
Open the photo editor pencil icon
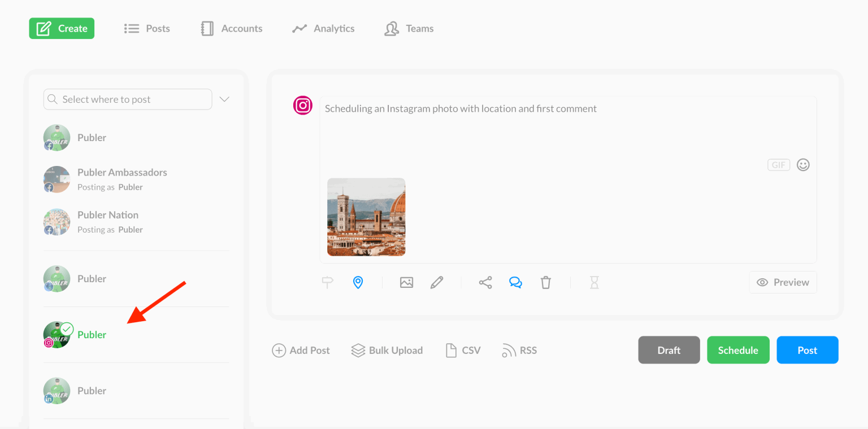(436, 282)
